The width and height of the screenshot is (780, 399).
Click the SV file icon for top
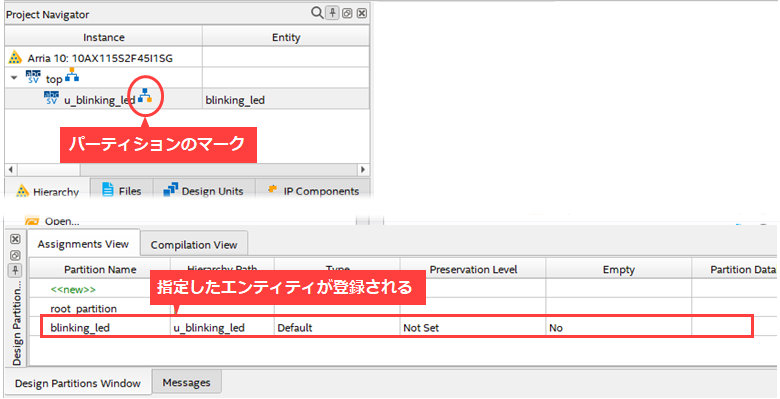tap(33, 77)
